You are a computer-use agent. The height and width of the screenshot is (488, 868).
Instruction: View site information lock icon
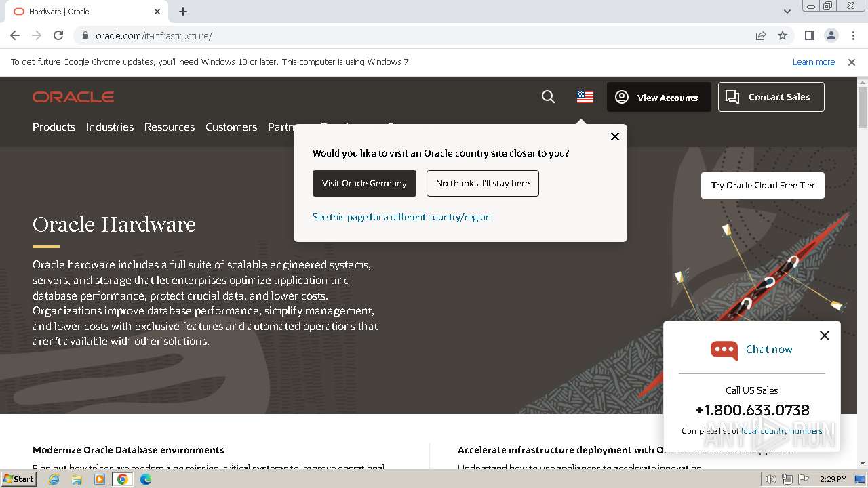point(85,35)
